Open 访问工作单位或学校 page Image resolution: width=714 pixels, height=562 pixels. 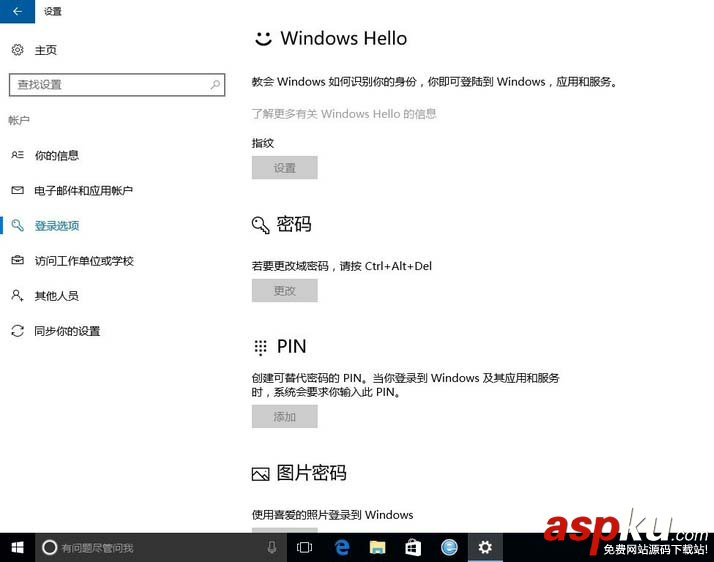(84, 261)
